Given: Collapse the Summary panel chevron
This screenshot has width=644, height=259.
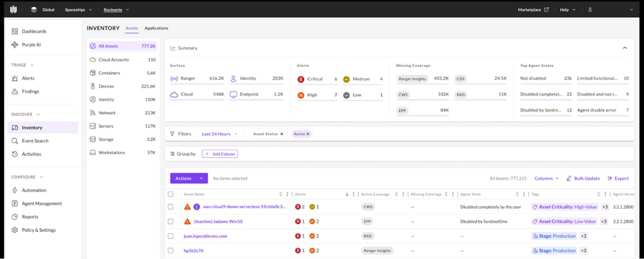Looking at the screenshot, I should pyautogui.click(x=624, y=48).
